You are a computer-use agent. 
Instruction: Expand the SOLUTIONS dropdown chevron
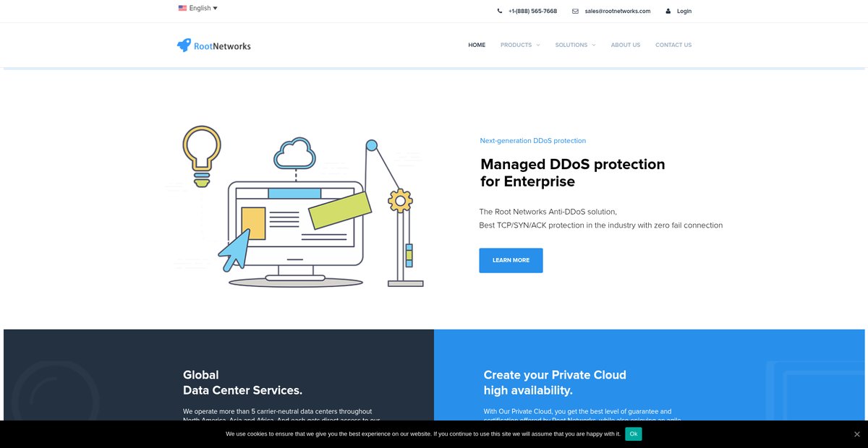click(594, 45)
